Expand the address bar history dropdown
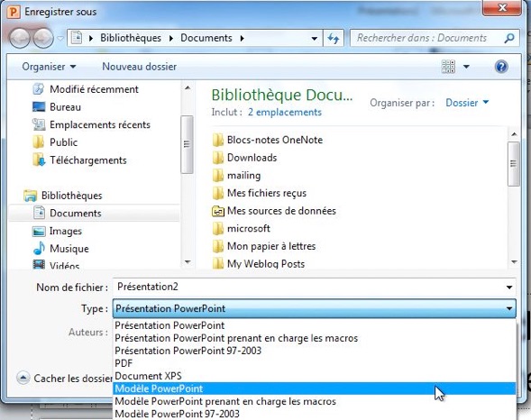This screenshot has width=531, height=420. (x=315, y=38)
